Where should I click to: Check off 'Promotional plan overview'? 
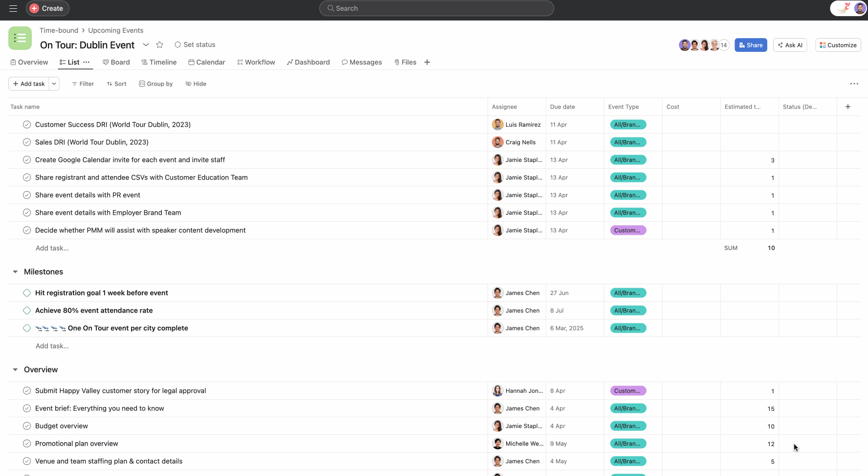27,443
